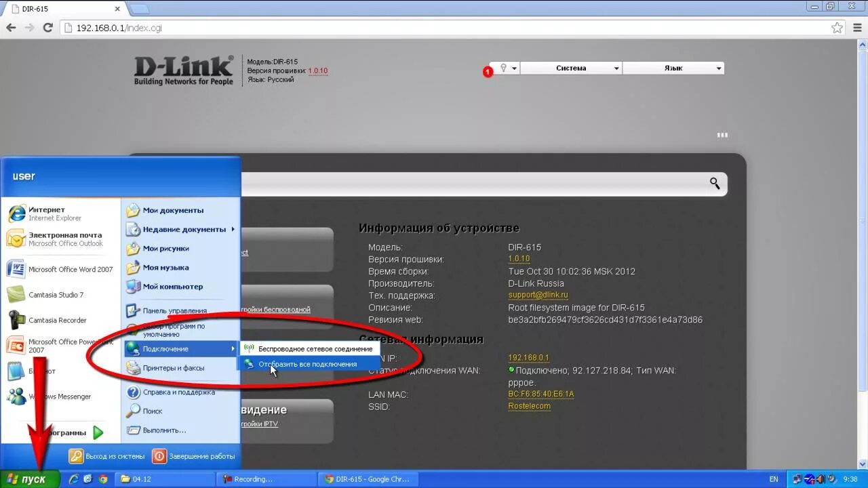Click LAN MAC address link
The height and width of the screenshot is (488, 868).
pos(541,394)
